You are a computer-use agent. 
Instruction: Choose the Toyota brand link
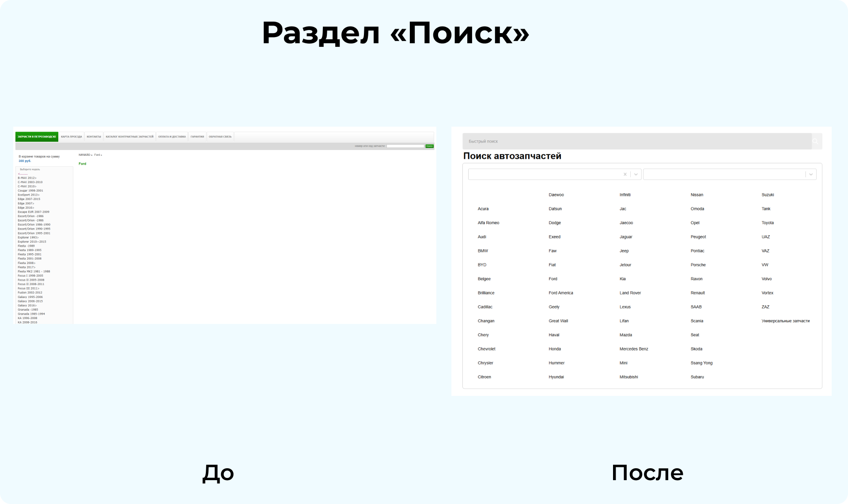coord(767,223)
